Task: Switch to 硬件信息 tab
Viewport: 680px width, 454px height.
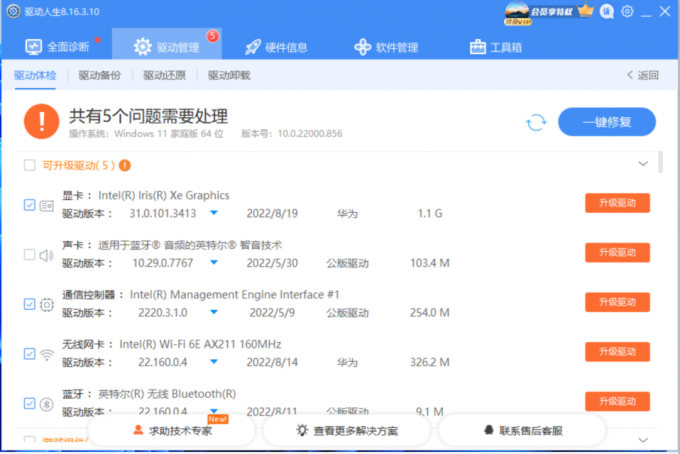Action: click(276, 47)
